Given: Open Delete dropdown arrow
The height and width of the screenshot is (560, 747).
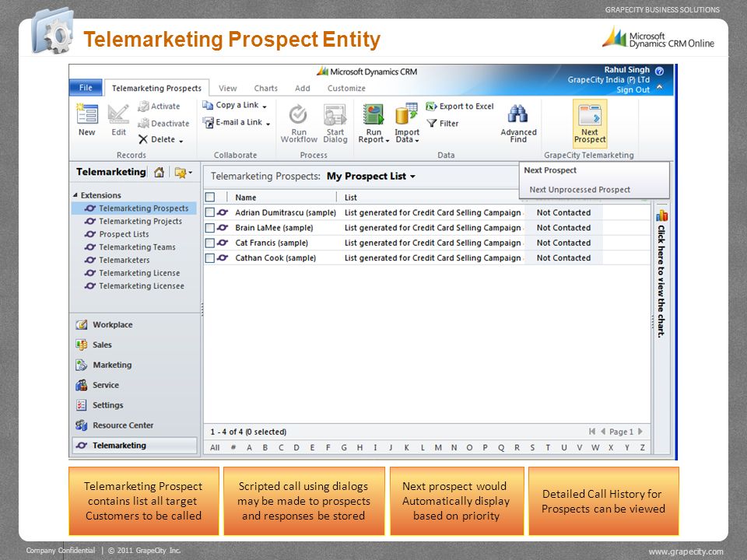Looking at the screenshot, I should coord(181,141).
